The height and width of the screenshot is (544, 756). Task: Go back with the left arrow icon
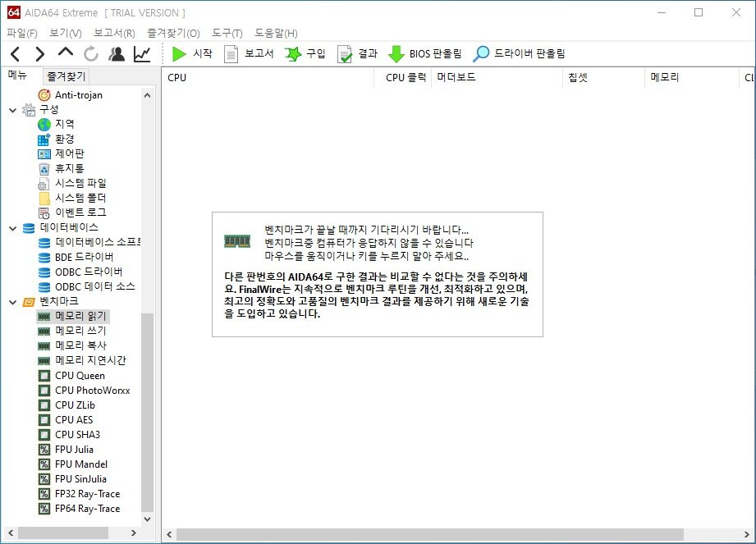coord(15,54)
